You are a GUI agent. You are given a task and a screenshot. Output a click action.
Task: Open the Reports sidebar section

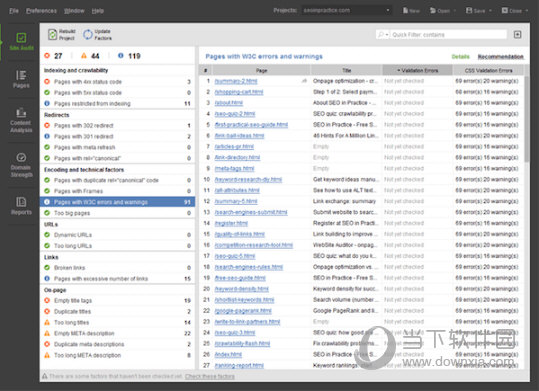click(21, 206)
